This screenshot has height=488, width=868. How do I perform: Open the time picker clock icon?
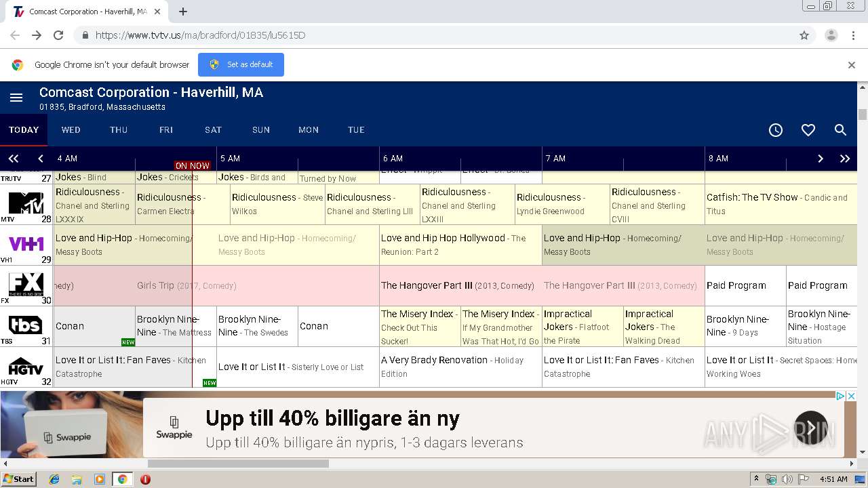coord(776,130)
